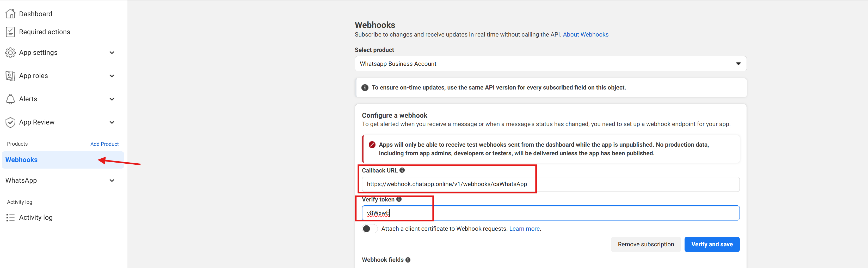This screenshot has width=868, height=268.
Task: Expand the Alerts sidebar chevron
Action: (x=112, y=99)
